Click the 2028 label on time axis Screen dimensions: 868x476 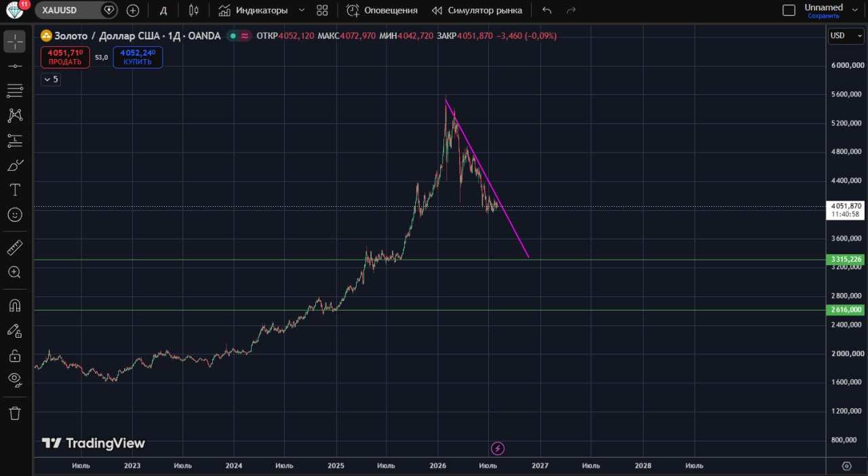click(643, 466)
